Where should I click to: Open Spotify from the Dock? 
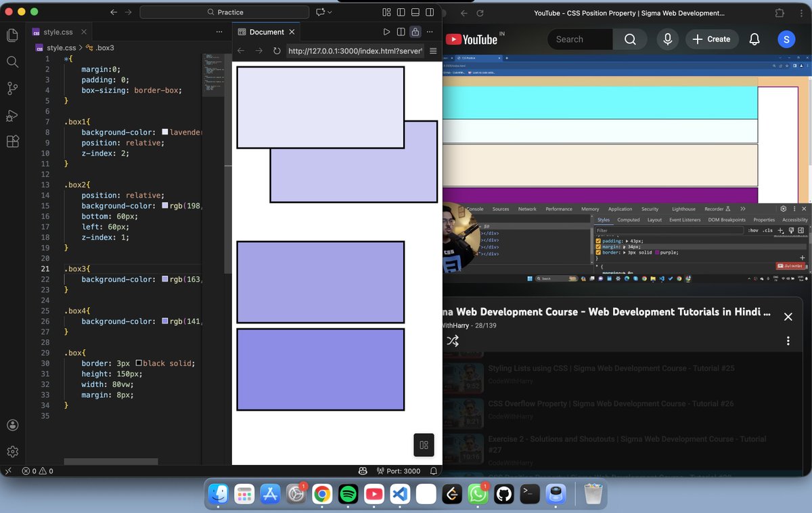click(x=348, y=495)
